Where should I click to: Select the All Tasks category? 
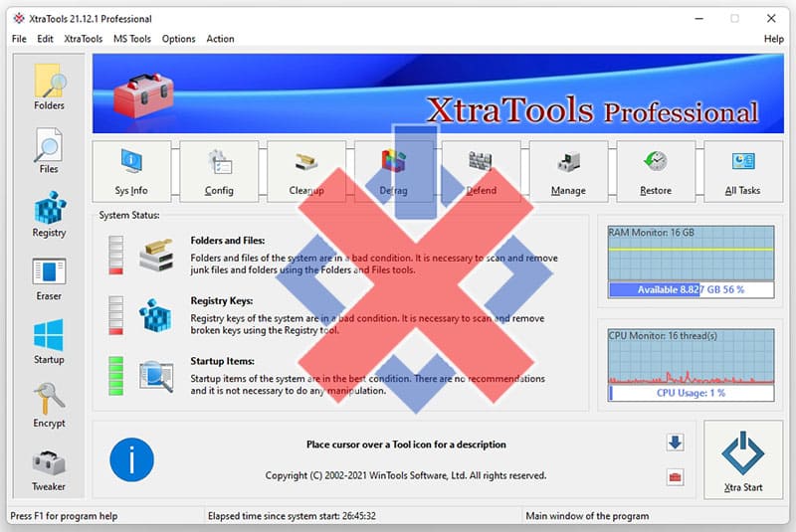click(x=742, y=172)
